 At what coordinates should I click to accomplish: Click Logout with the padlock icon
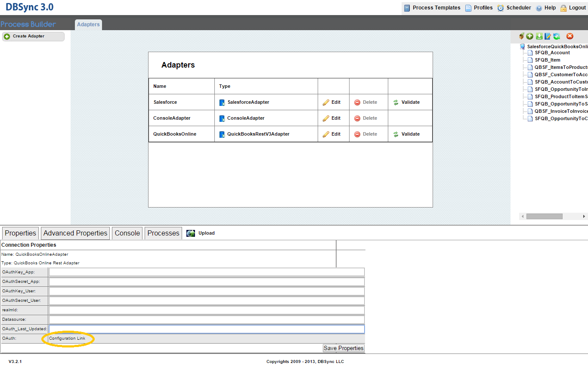573,8
